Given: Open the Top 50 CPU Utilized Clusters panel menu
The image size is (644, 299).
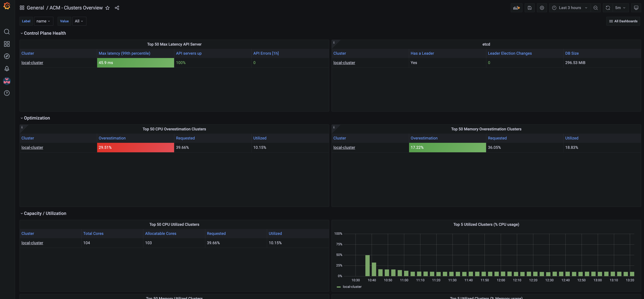Looking at the screenshot, I should coord(174,224).
